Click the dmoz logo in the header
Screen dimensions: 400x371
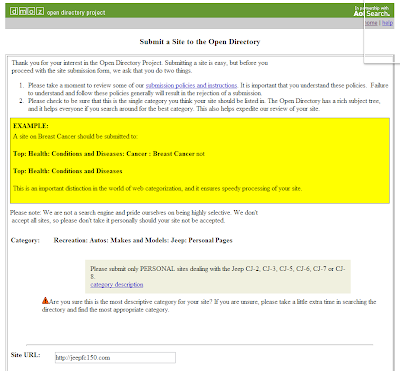(x=27, y=12)
